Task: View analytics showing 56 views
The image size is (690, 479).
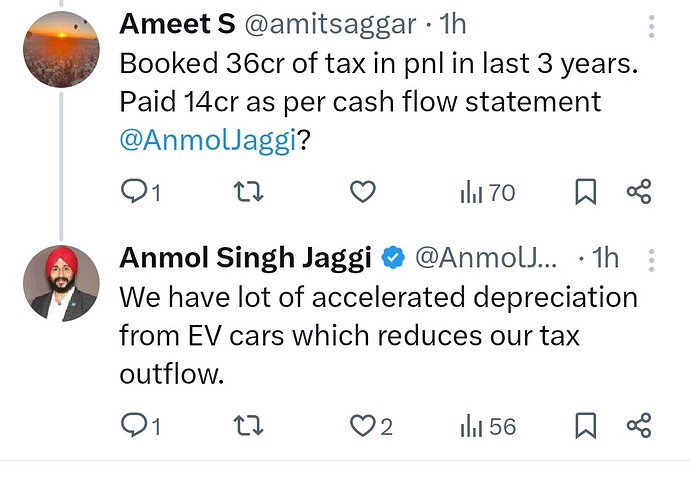Action: coord(488,426)
